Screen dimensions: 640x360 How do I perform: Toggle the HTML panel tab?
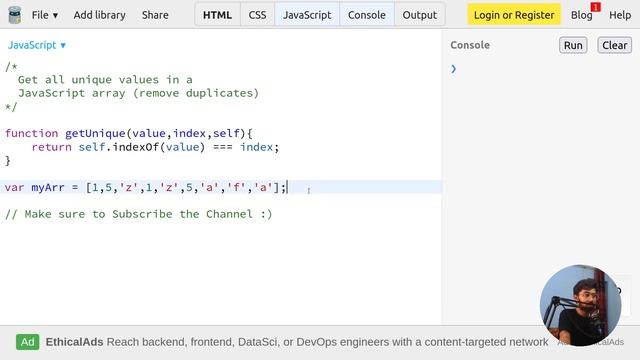[217, 15]
